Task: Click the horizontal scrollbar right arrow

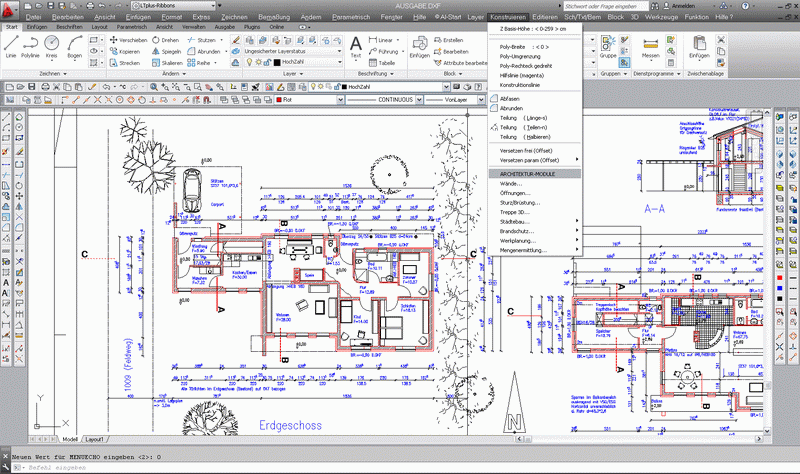Action: 759,439
